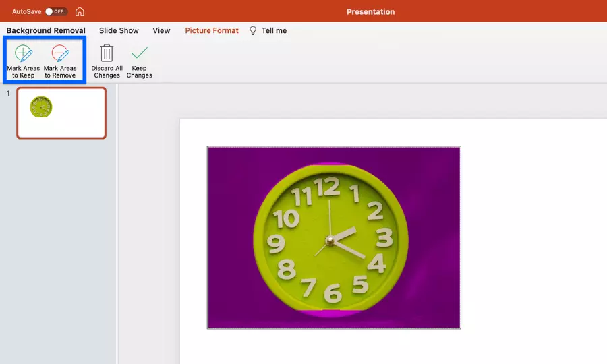Switch to the Picture Format tab

click(212, 30)
